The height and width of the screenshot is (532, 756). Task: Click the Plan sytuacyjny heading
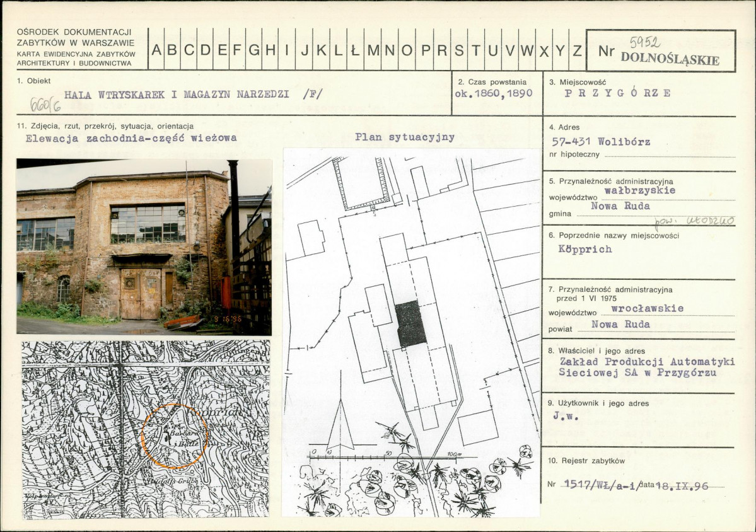[405, 137]
